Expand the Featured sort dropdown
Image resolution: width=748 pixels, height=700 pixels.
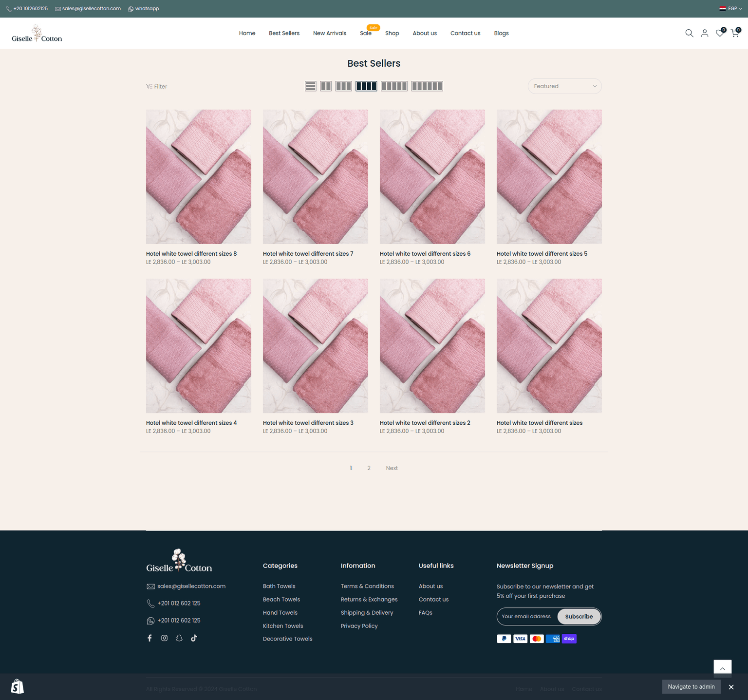pos(564,86)
